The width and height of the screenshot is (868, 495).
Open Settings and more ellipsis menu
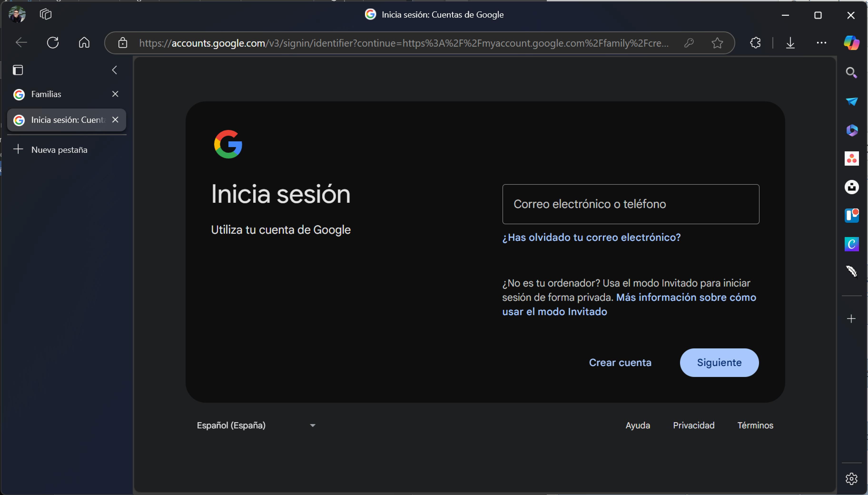point(821,43)
